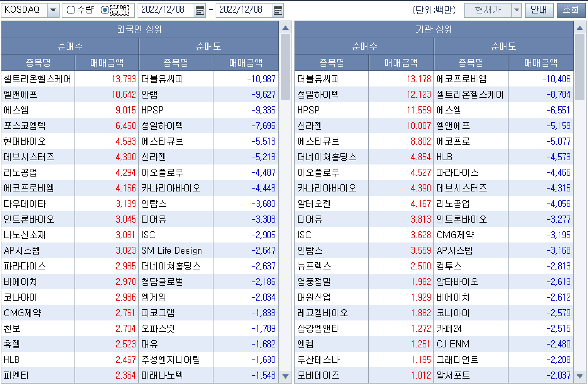Screen dimensions: 588x385
Task: Click the 기관 상위 header
Action: (434, 29)
